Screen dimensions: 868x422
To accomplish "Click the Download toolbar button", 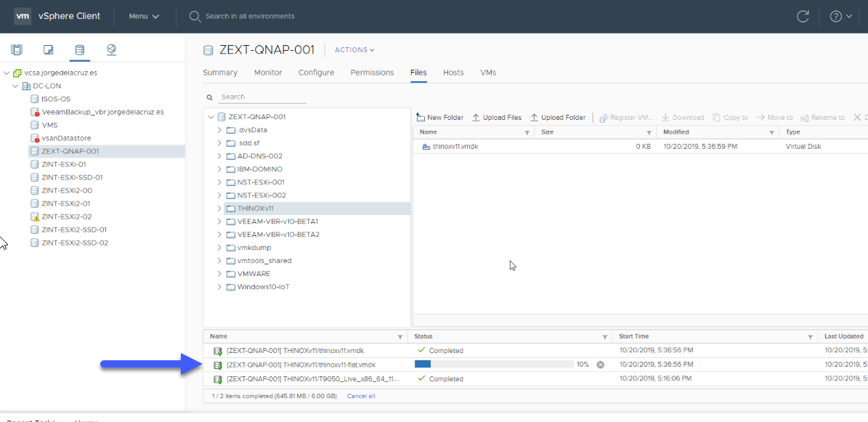I will [683, 118].
